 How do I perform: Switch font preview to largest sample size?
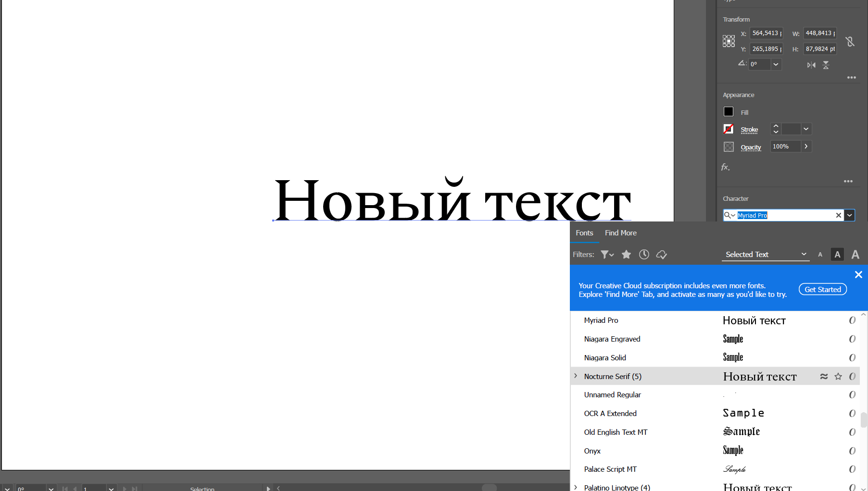coord(855,254)
